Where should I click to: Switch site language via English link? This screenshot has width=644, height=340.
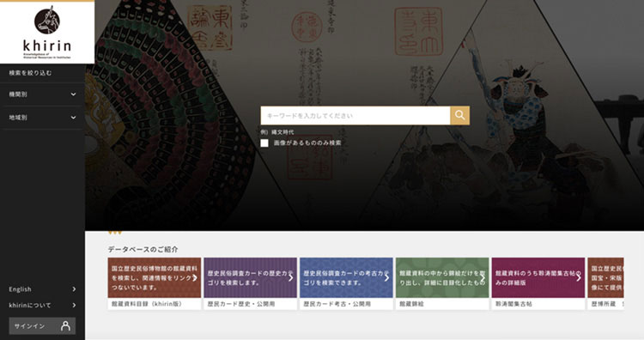tap(42, 289)
